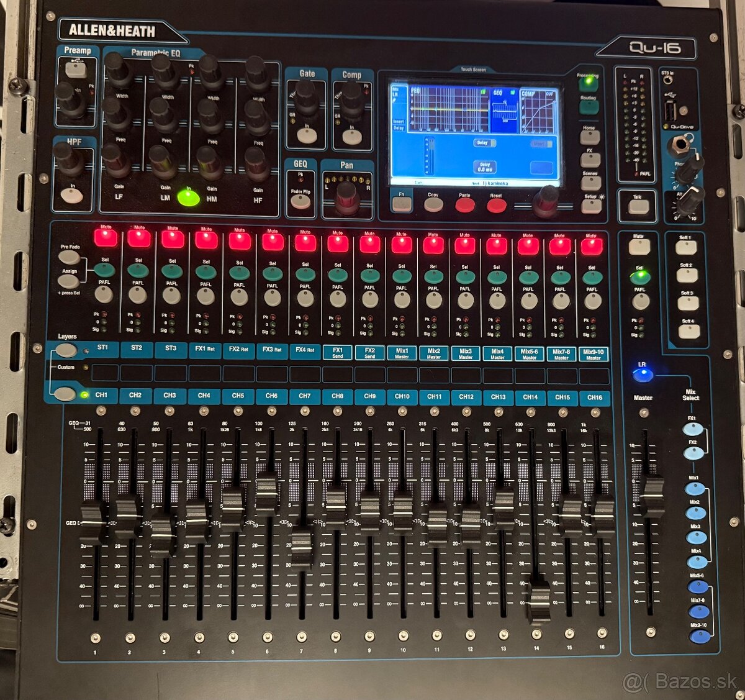Hit the lit green Parametric EQ In key
This screenshot has height=700, width=745.
(188, 198)
